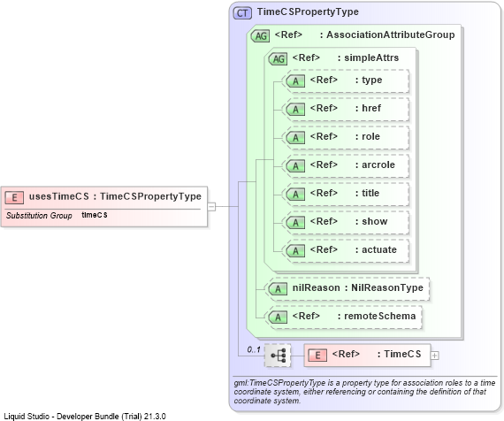Select the A icon of the role attribute
The width and height of the screenshot is (504, 421).
[x=295, y=138]
